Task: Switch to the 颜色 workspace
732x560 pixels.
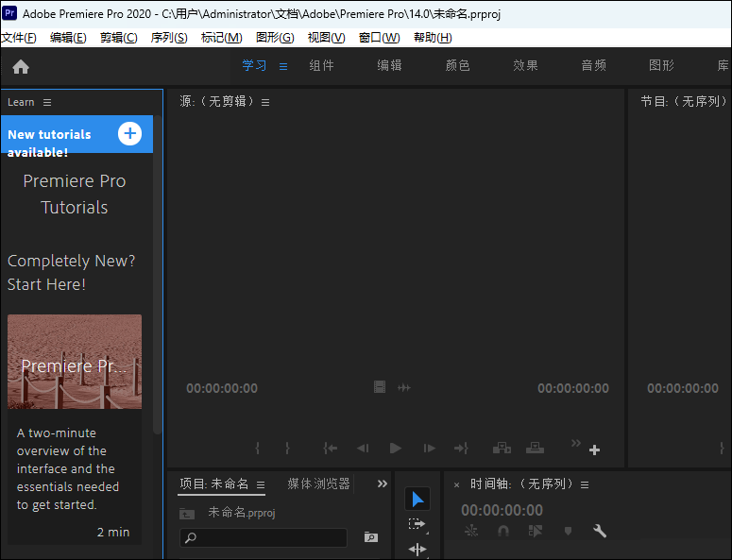Action: point(457,66)
